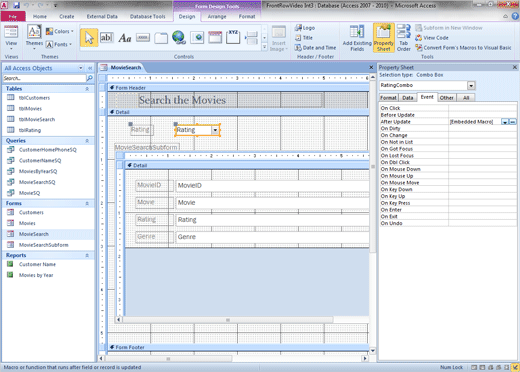Switch to the Arrange tab

click(217, 16)
